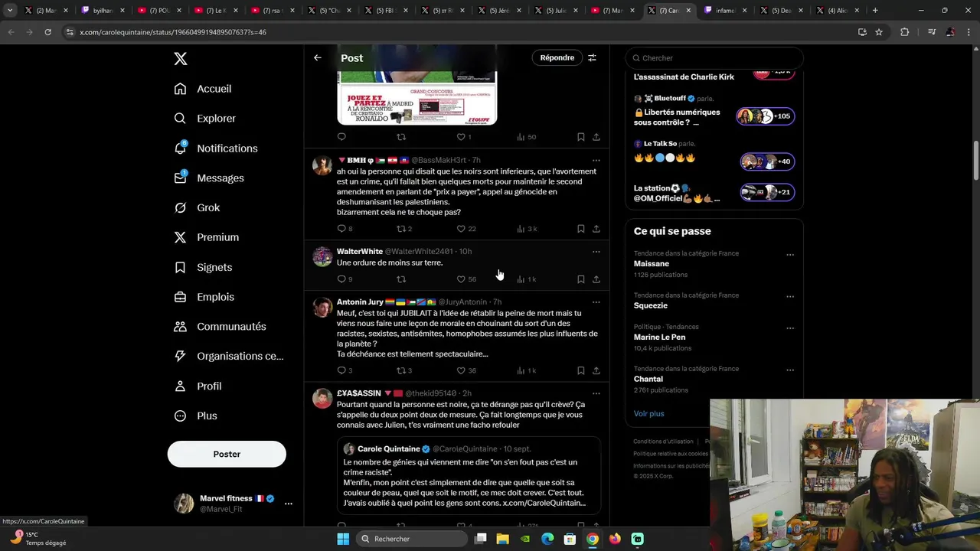The height and width of the screenshot is (551, 980).
Task: Open Grok in sidebar
Action: [198, 207]
